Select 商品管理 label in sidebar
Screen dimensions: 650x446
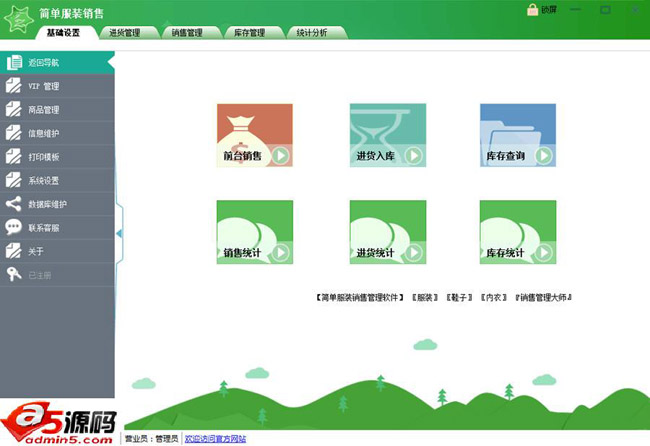[44, 110]
